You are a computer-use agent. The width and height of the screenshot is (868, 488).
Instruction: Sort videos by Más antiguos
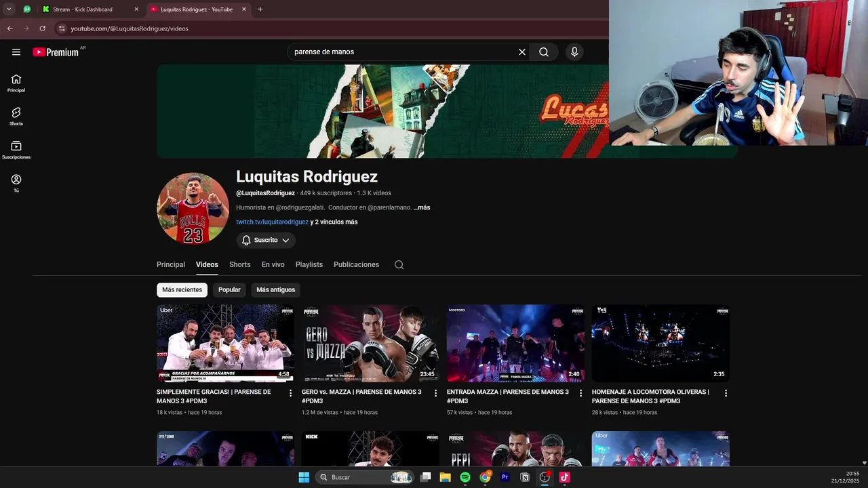(x=275, y=289)
